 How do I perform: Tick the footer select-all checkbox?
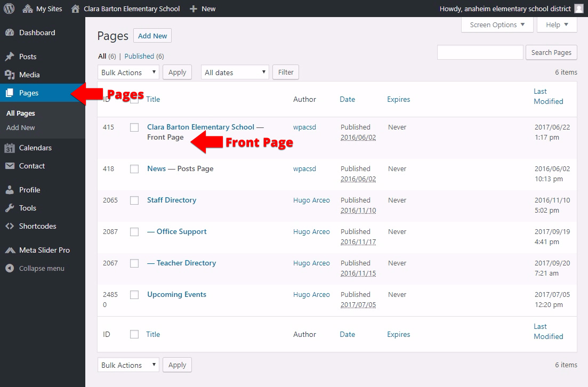point(134,334)
